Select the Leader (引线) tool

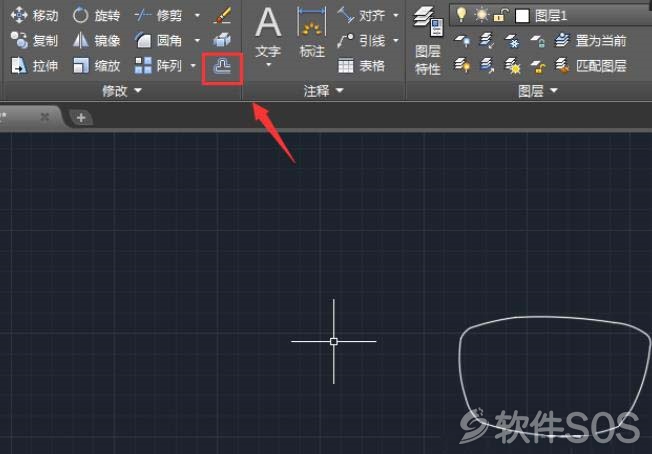click(361, 41)
